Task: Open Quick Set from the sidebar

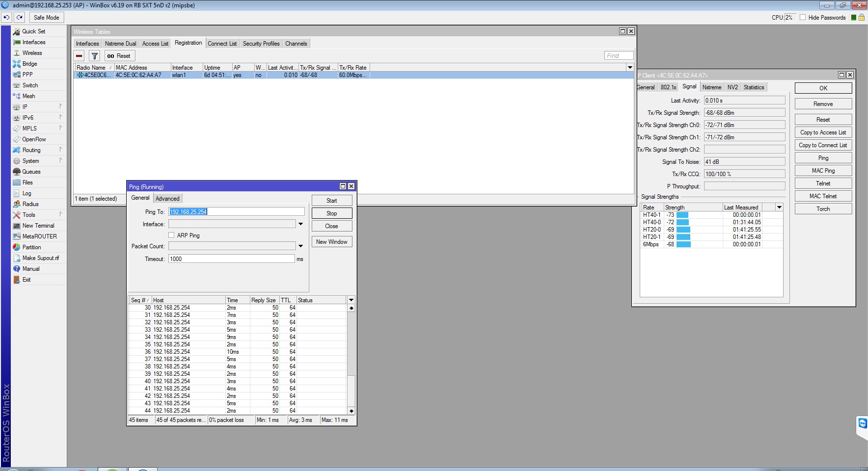Action: click(33, 31)
